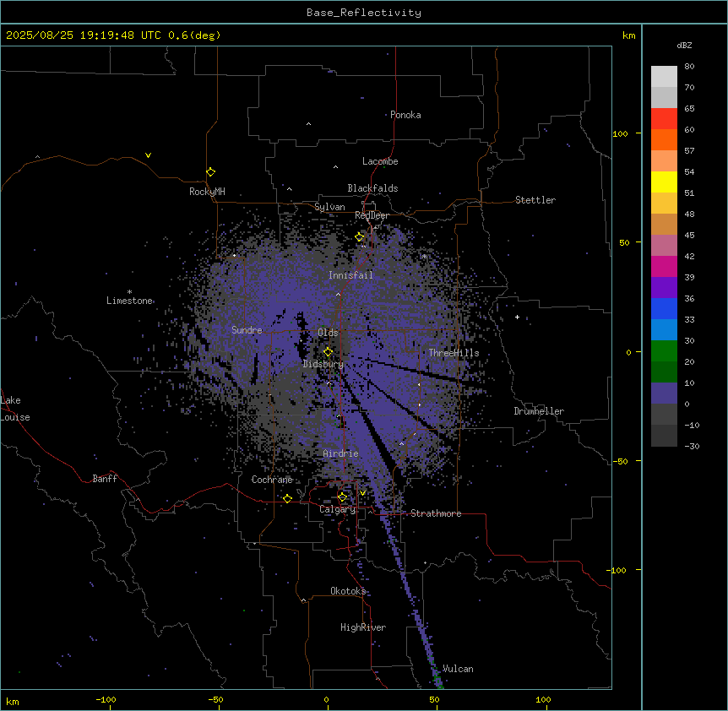
Task: Click the yellow diamond marker between Olds and Didsbury
Action: pyautogui.click(x=328, y=352)
